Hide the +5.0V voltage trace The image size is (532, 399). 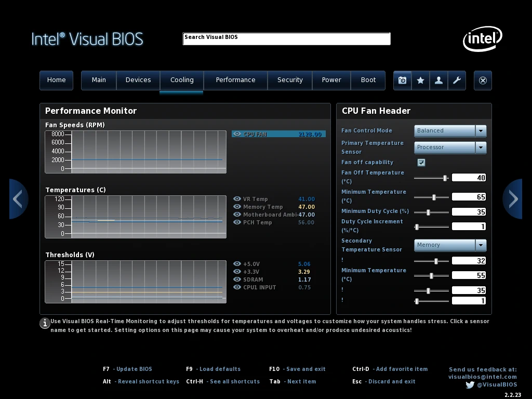click(237, 264)
